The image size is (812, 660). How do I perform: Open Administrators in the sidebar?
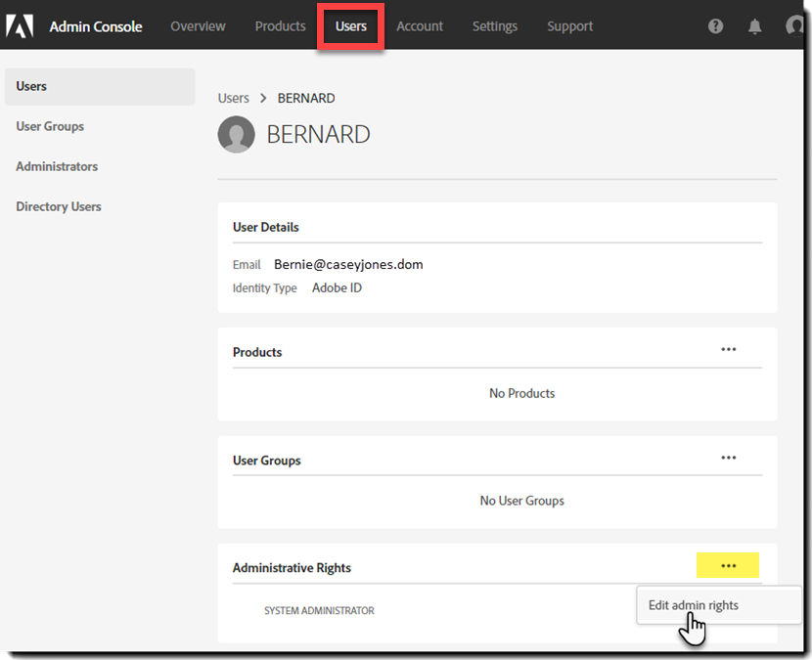pos(57,166)
